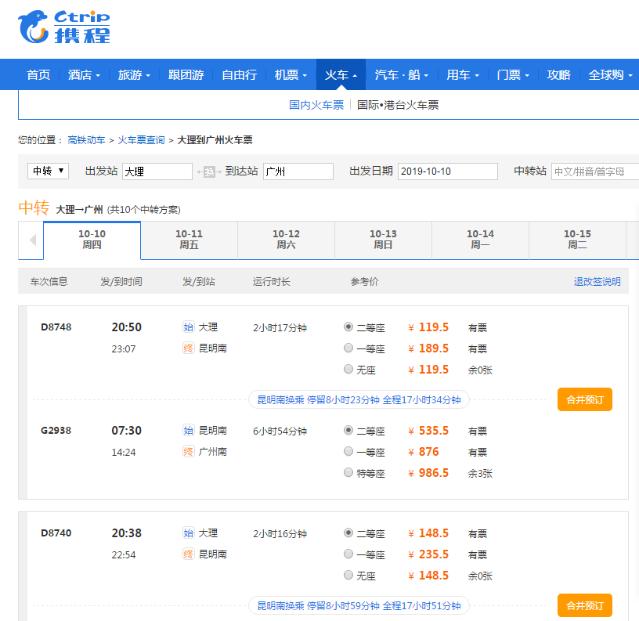Image resolution: width=639 pixels, height=621 pixels.
Task: Switch to the 10-11 周五 date tab
Action: (x=189, y=240)
